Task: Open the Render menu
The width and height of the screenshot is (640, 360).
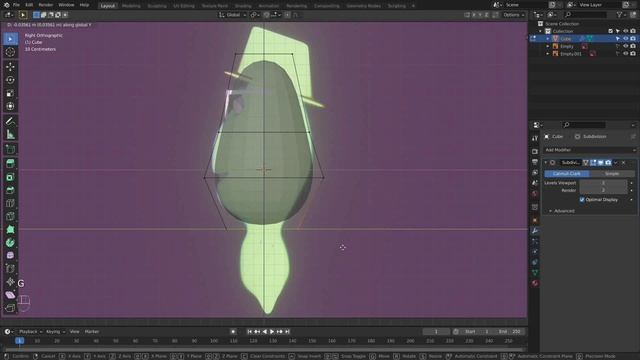Action: pos(46,5)
